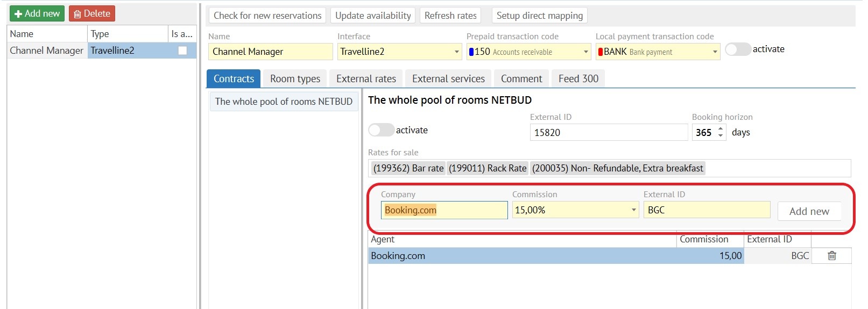Click the Setup direct mapping button
Viewport: 868px width, 309px height.
click(539, 16)
